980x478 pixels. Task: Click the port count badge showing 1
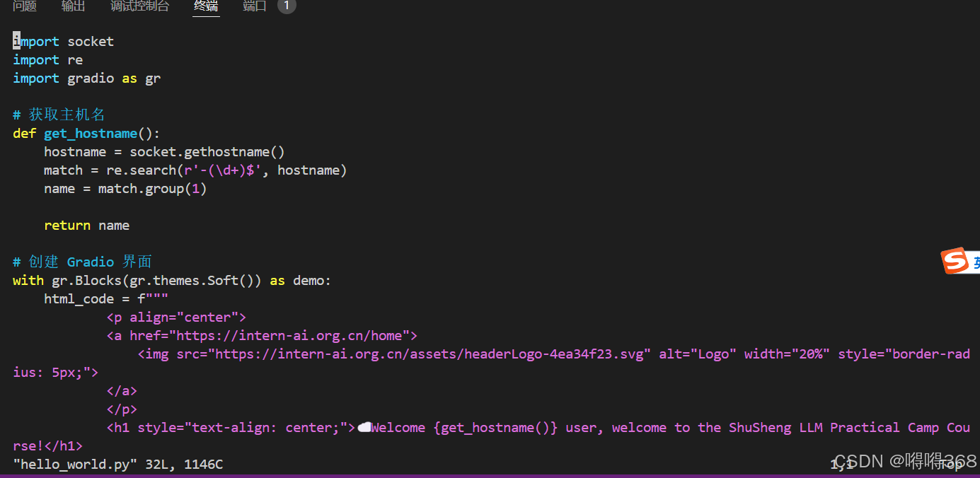286,5
